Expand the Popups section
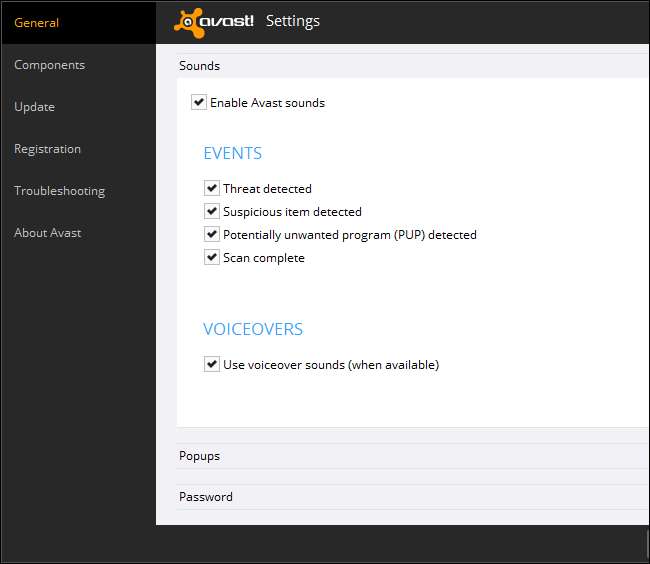This screenshot has height=564, width=650. pyautogui.click(x=200, y=456)
